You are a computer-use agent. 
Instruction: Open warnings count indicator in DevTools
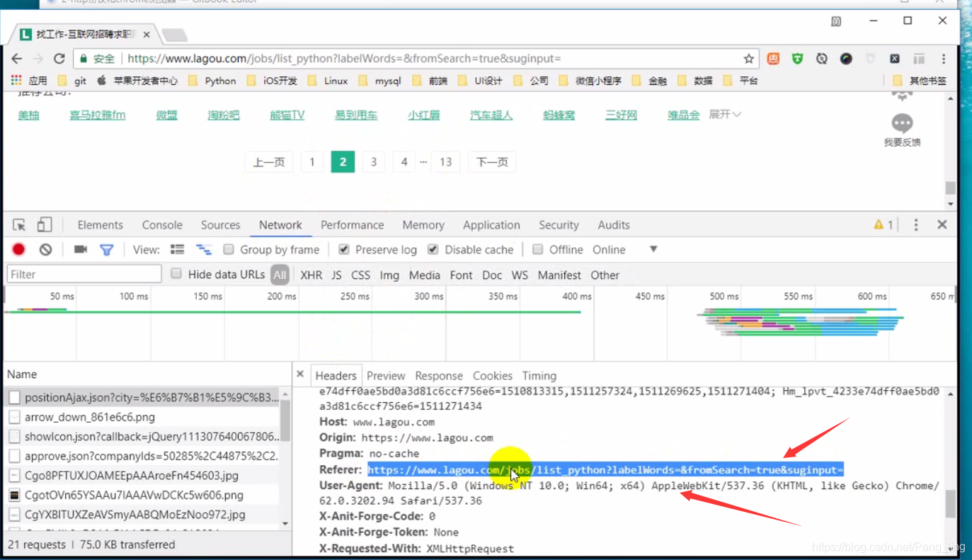884,225
